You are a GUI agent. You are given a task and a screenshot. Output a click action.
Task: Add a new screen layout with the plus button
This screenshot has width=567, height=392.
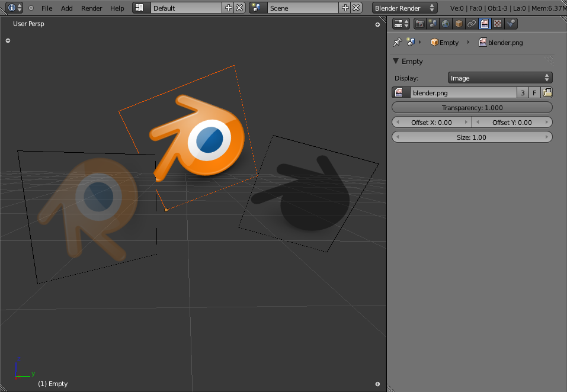click(228, 8)
